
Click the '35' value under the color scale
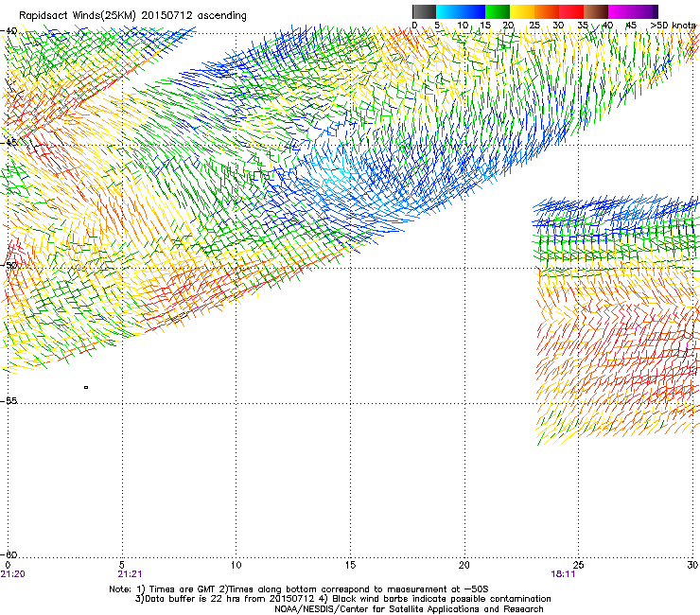pyautogui.click(x=583, y=26)
